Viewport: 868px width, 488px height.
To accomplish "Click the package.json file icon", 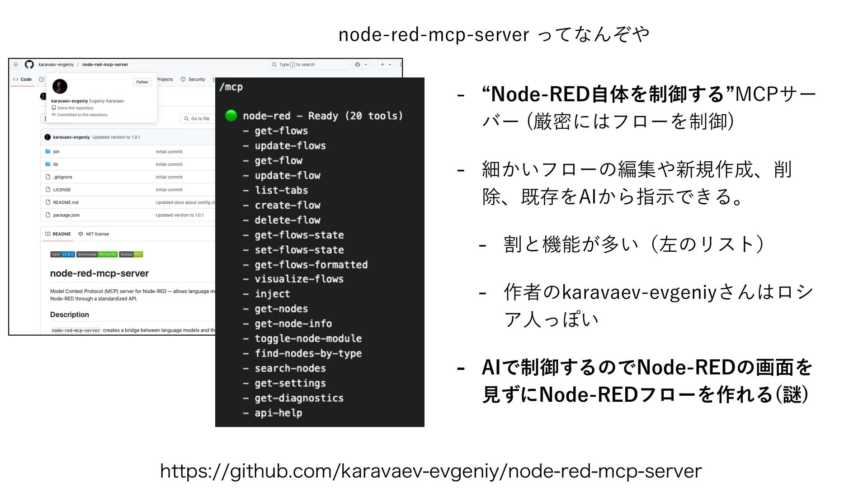I will tap(48, 215).
